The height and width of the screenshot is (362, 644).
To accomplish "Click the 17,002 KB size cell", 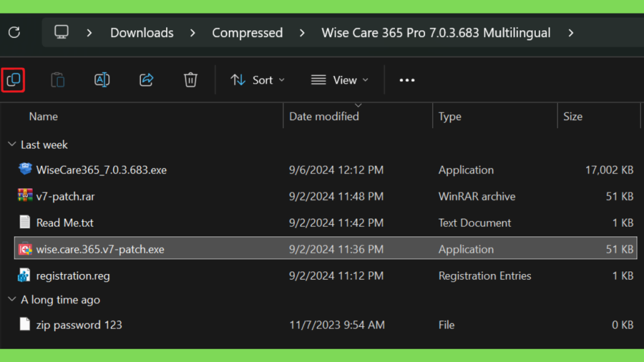I will click(x=609, y=170).
